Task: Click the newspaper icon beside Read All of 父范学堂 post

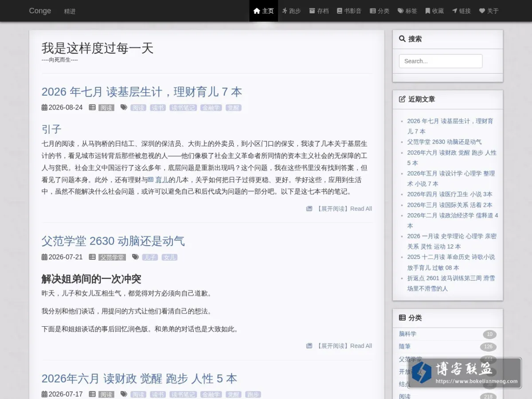Action: tap(309, 346)
